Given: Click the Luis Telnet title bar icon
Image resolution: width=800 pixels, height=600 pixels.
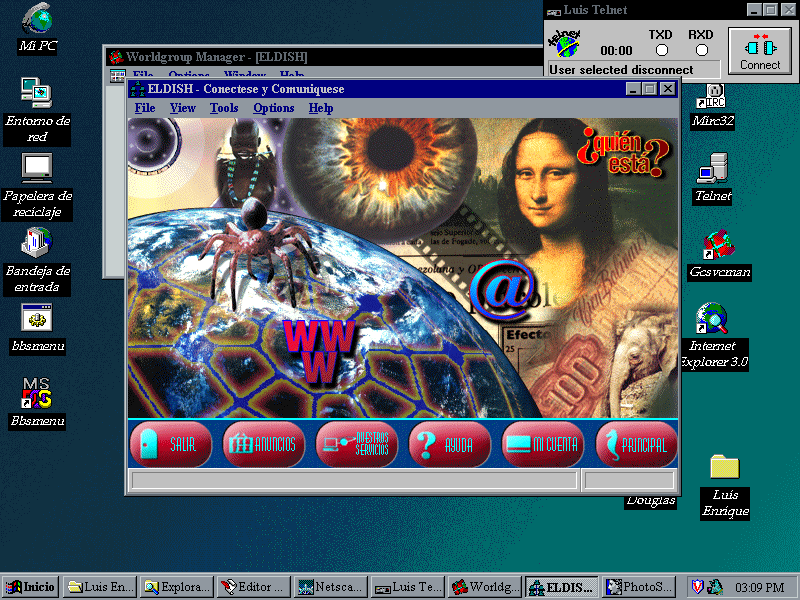Looking at the screenshot, I should [554, 11].
